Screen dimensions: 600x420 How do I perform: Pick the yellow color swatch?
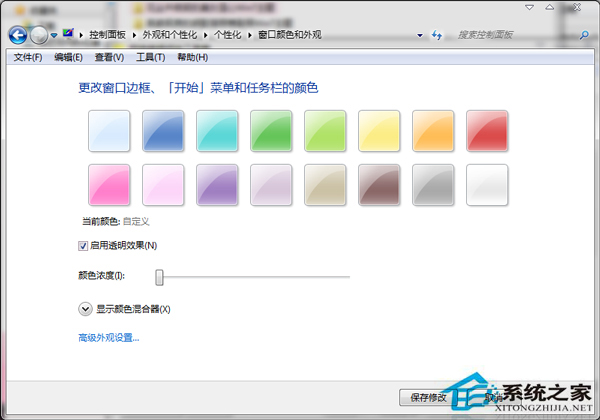tap(379, 131)
